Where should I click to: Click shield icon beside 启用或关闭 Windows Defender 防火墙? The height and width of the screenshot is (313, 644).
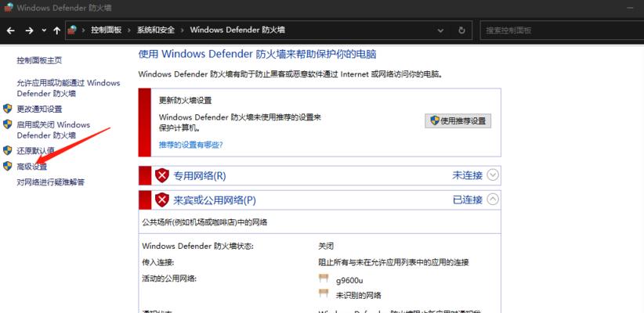click(x=7, y=124)
